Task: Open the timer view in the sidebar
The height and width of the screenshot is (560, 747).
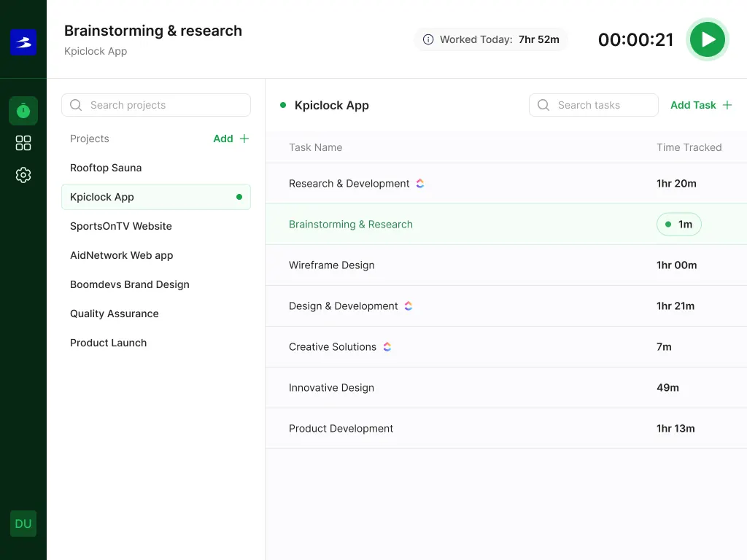Action: click(23, 111)
